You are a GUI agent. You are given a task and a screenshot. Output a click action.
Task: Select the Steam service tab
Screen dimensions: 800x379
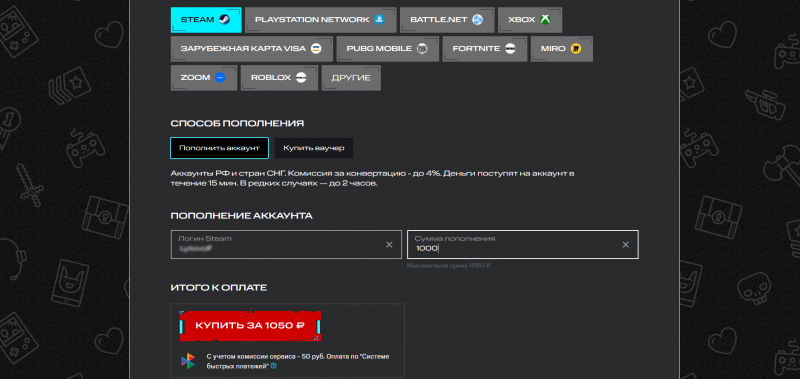[x=205, y=20]
